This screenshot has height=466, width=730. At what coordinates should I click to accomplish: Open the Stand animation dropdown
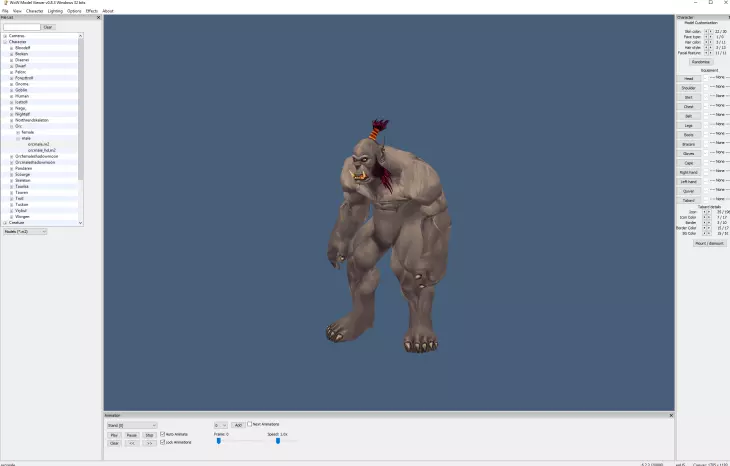click(x=132, y=425)
